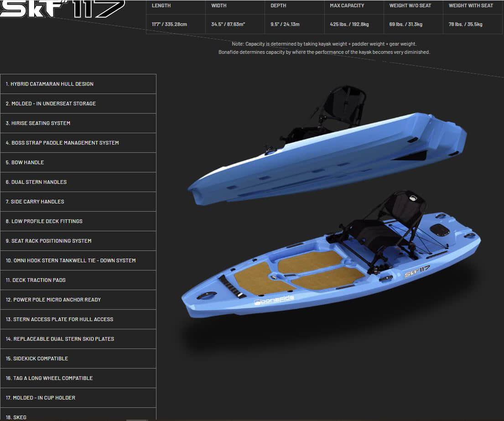Select Tag A Long Wheel Compatible
The image size is (504, 421).
coord(78,378)
